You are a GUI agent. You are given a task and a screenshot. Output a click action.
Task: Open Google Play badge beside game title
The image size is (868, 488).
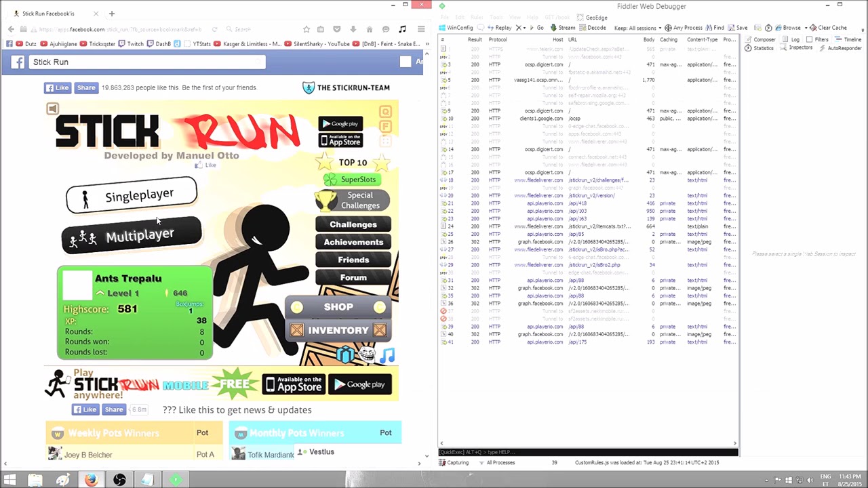tap(340, 123)
